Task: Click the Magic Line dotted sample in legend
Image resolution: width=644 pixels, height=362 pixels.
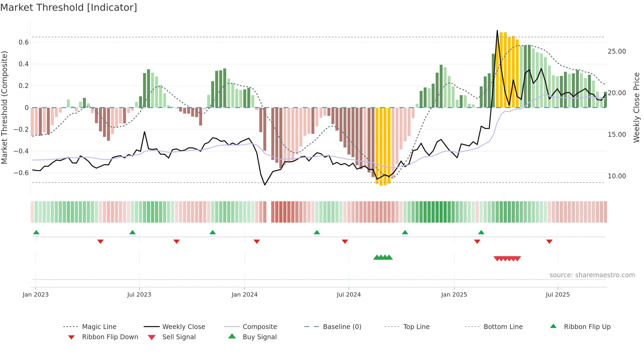Action: click(70, 327)
